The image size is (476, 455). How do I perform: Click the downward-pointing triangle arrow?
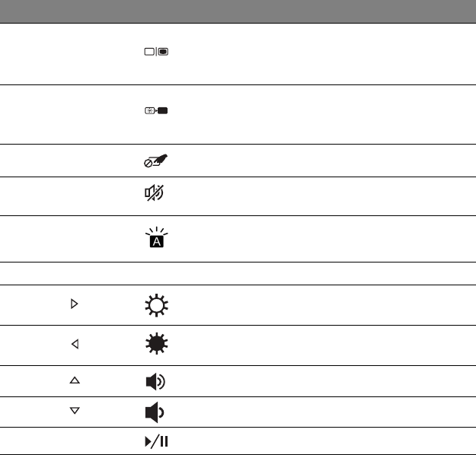(74, 410)
